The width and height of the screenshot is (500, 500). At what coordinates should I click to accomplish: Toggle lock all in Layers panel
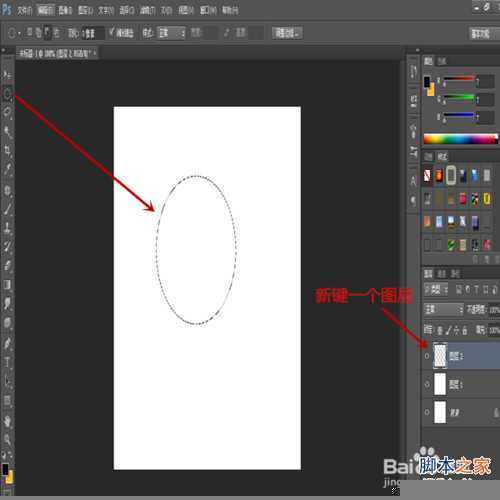465,330
